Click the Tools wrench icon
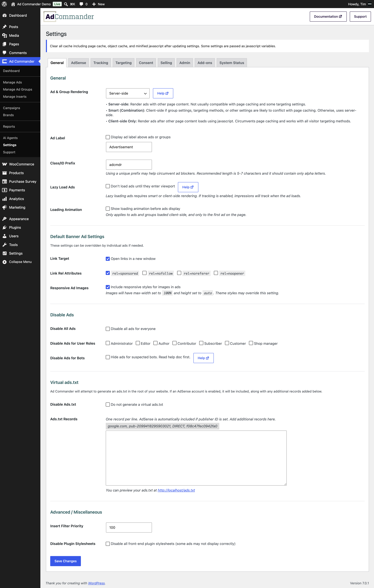The width and height of the screenshot is (374, 588). 4,245
